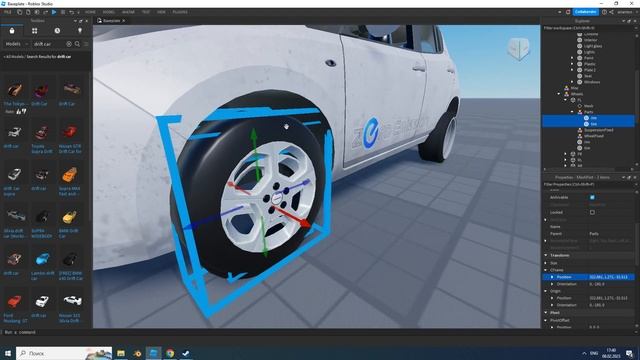Click the blue Play test button

[54, 12]
